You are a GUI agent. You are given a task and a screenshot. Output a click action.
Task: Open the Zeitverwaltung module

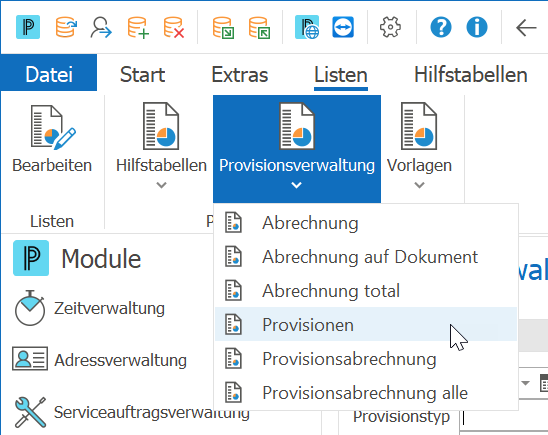pos(109,308)
